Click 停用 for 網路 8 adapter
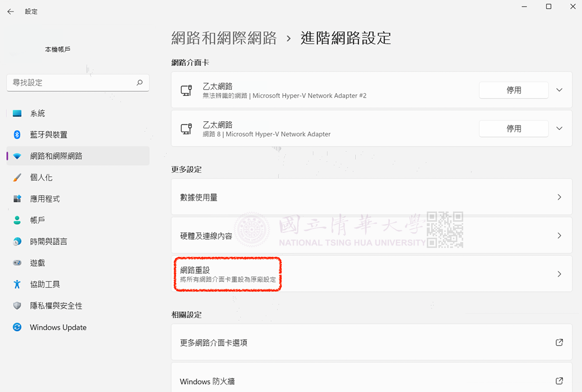582x392 pixels. click(x=514, y=129)
